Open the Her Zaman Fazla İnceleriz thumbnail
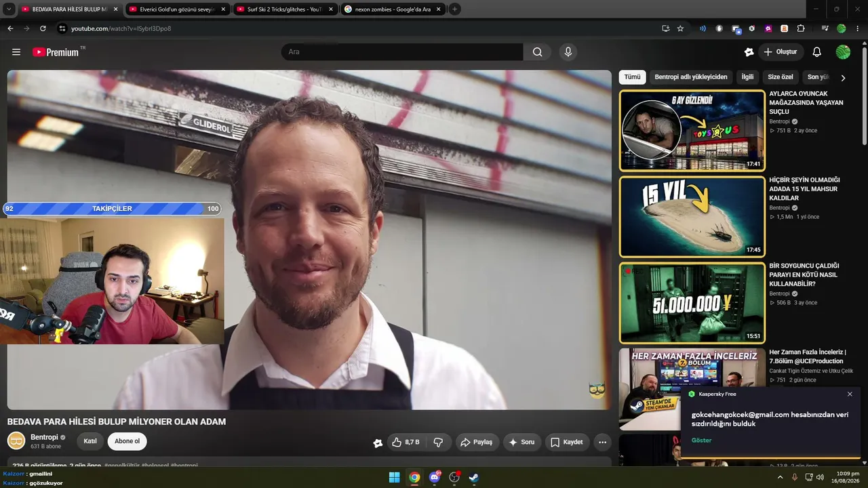This screenshot has height=488, width=868. (x=692, y=388)
